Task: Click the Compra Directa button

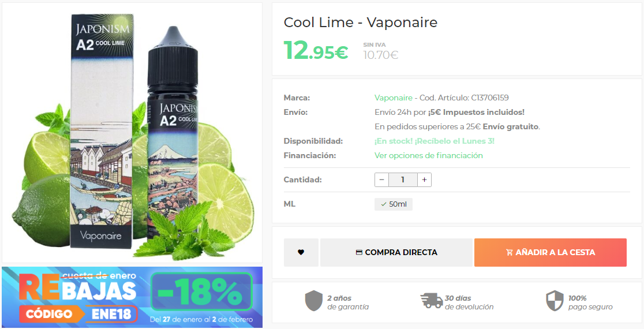Action: pyautogui.click(x=396, y=252)
